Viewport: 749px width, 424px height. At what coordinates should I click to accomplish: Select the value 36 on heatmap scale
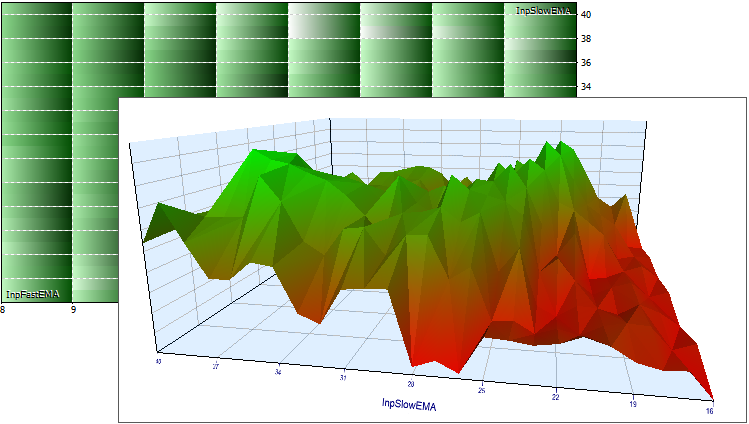point(586,63)
